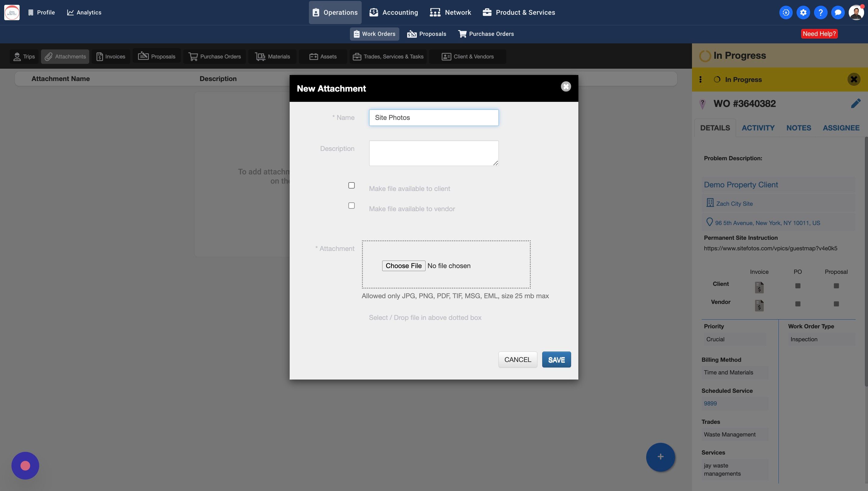Check Make file available to vendor
Image resolution: width=868 pixels, height=491 pixels.
tap(351, 206)
